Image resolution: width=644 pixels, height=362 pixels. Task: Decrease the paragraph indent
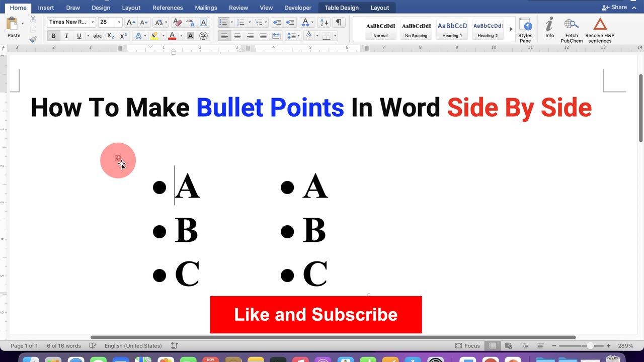point(277,22)
